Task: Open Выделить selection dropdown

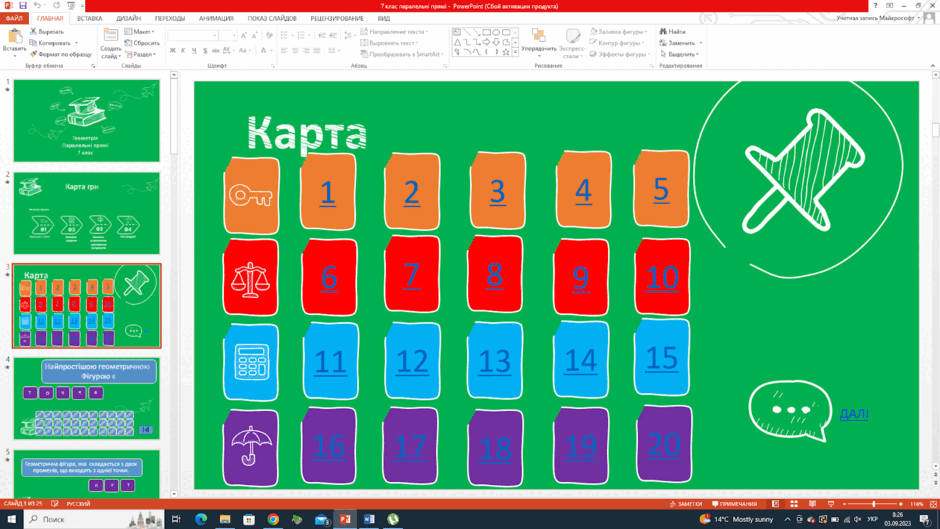Action: tap(679, 54)
